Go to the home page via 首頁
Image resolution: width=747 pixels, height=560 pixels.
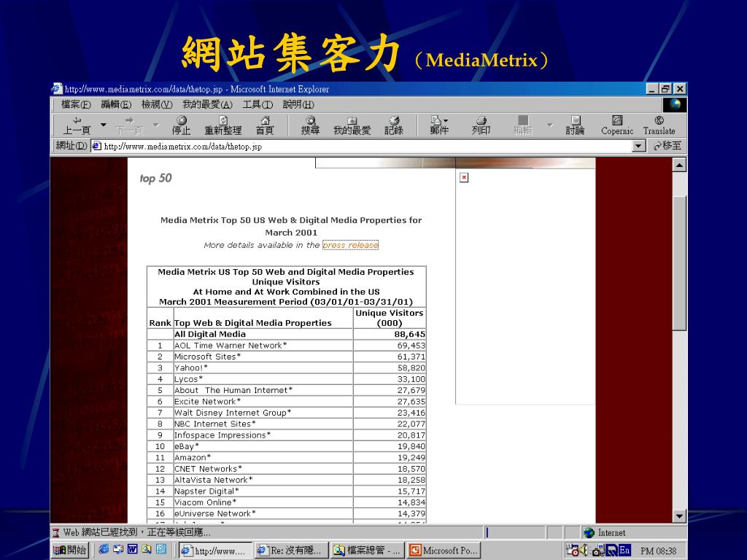pyautogui.click(x=265, y=125)
